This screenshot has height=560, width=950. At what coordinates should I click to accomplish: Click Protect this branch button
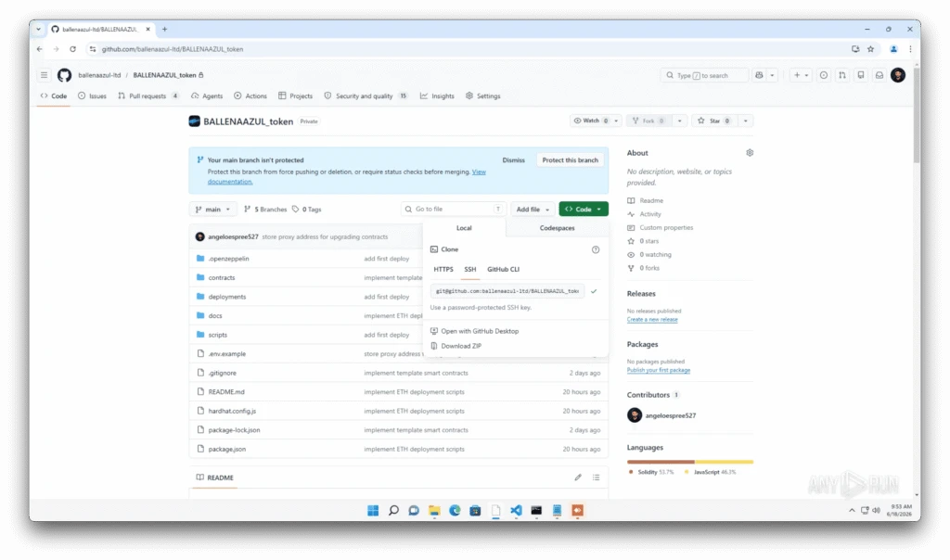[571, 160]
